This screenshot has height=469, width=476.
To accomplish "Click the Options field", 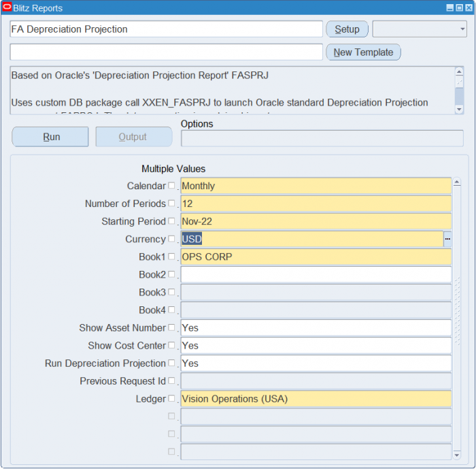I will pyautogui.click(x=322, y=139).
